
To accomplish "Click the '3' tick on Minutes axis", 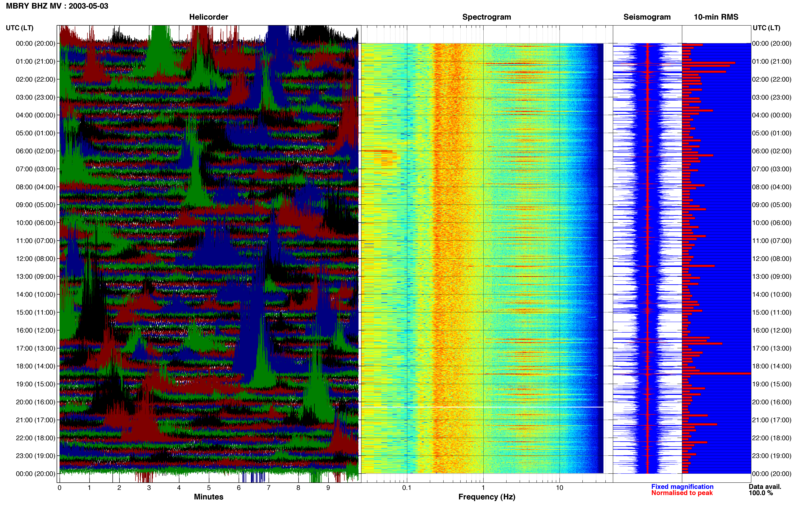I will tap(149, 488).
